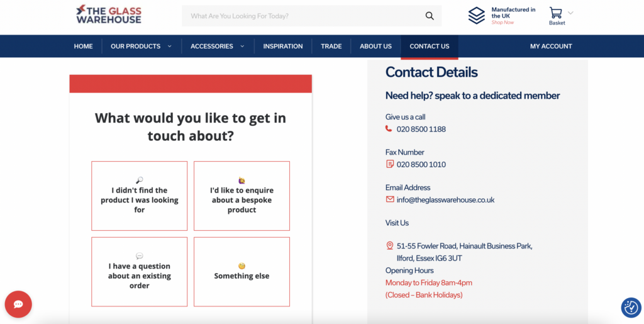Image resolution: width=644 pixels, height=324 pixels.
Task: Click the email envelope icon
Action: point(389,199)
